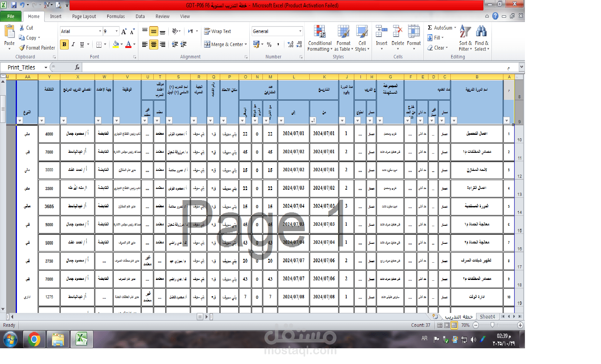Click Decrease Font Size icon

(x=132, y=31)
